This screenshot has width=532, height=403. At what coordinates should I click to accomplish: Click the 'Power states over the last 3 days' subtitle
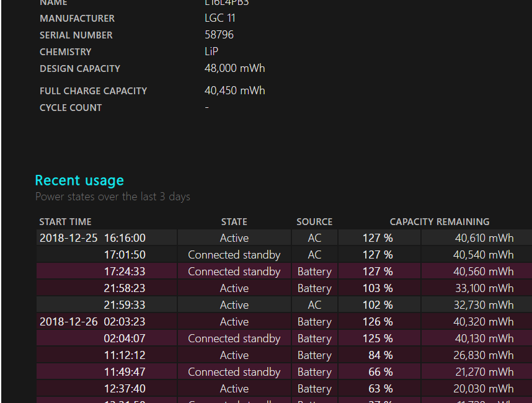coord(113,197)
